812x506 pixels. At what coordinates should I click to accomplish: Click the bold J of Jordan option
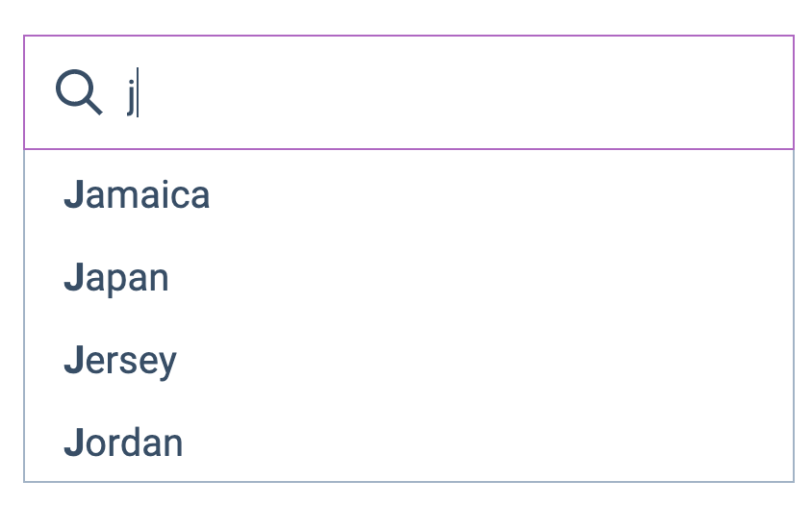pos(74,443)
